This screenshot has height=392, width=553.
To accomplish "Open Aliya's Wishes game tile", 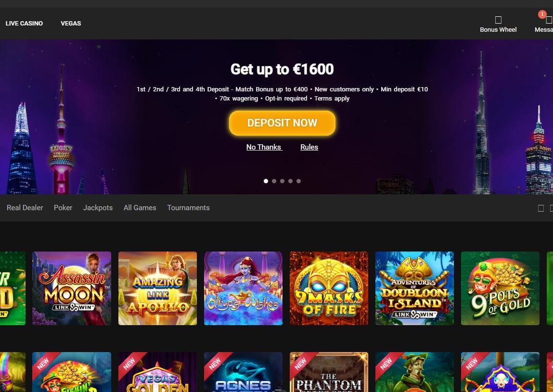I will (244, 288).
